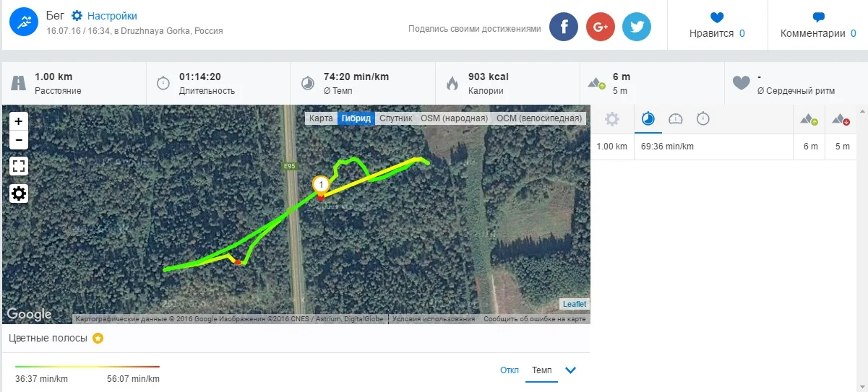The width and height of the screenshot is (868, 392).
Task: Click the kilometer 1 marker on the map
Action: [x=321, y=185]
